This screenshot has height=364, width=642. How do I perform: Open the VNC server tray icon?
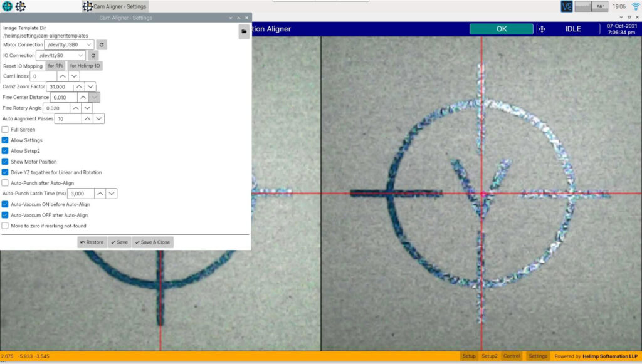click(566, 6)
